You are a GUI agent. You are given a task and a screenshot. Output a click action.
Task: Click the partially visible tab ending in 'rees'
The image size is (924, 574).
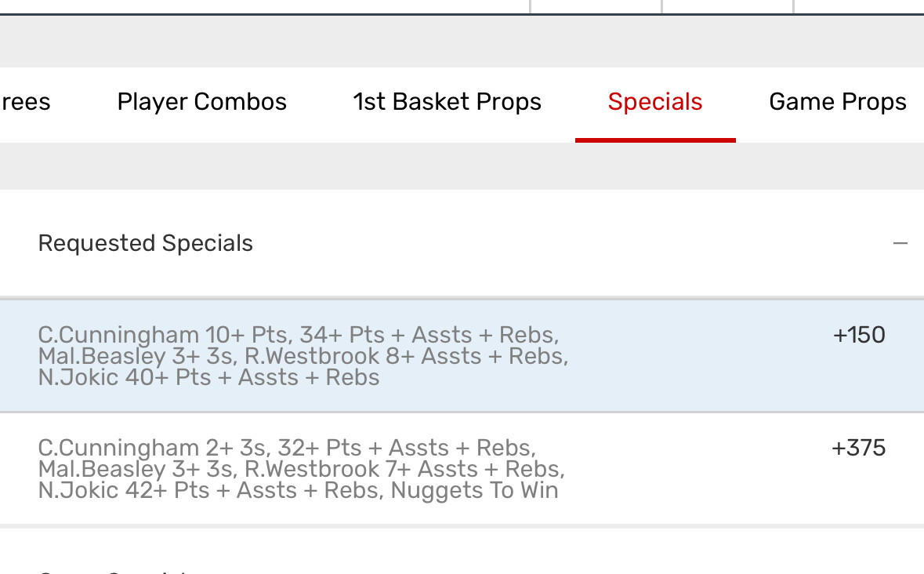[25, 102]
